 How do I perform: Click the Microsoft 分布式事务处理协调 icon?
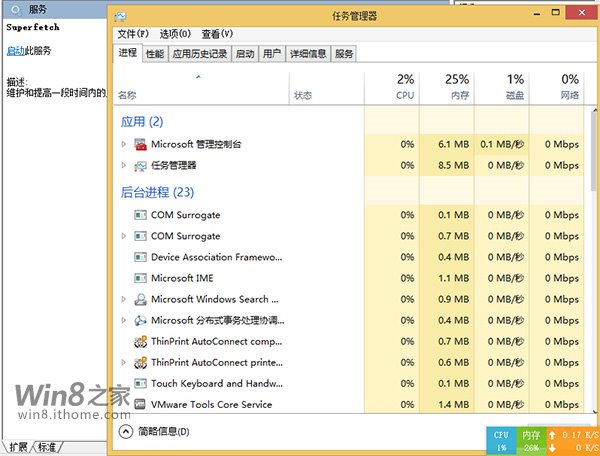pos(140,320)
